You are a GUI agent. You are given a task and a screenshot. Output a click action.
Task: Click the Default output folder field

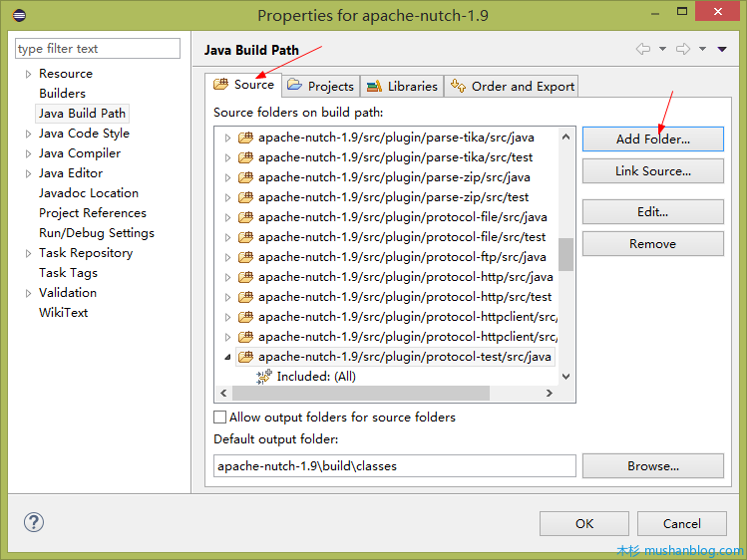[x=395, y=465]
